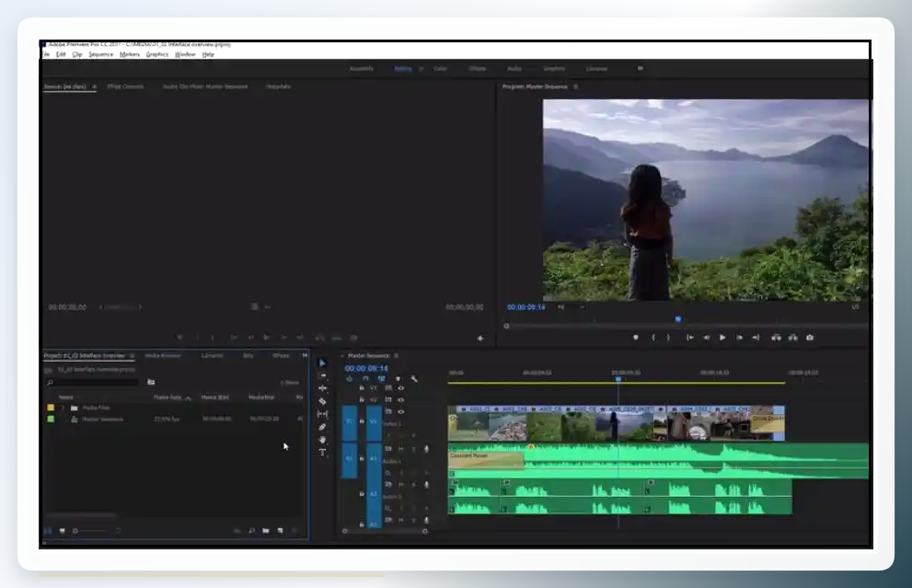Click Find magnifier at Project panel bottom

click(251, 530)
